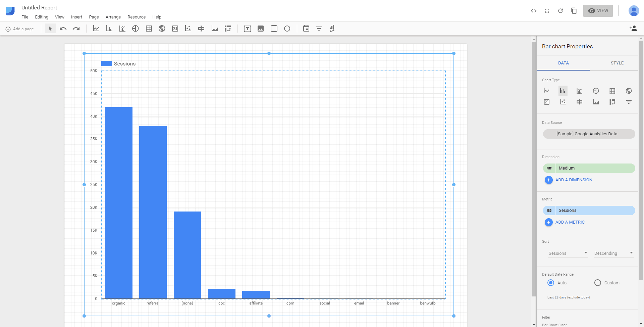644x327 pixels.
Task: Add a geo map to the report
Action: [162, 29]
